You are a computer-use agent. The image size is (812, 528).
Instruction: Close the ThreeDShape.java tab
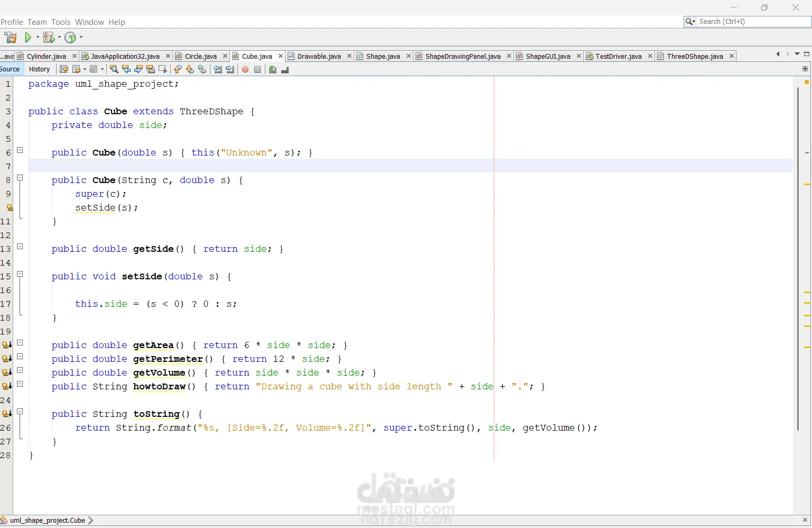click(732, 56)
